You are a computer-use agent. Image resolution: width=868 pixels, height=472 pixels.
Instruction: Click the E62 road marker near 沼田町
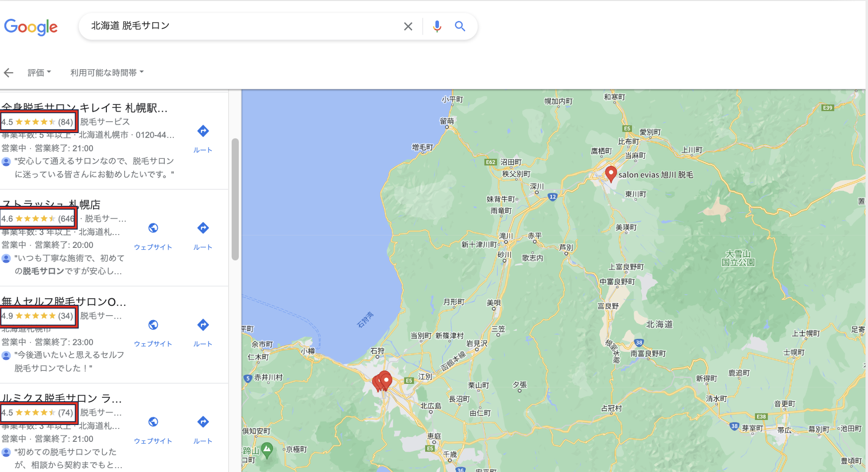tap(490, 162)
